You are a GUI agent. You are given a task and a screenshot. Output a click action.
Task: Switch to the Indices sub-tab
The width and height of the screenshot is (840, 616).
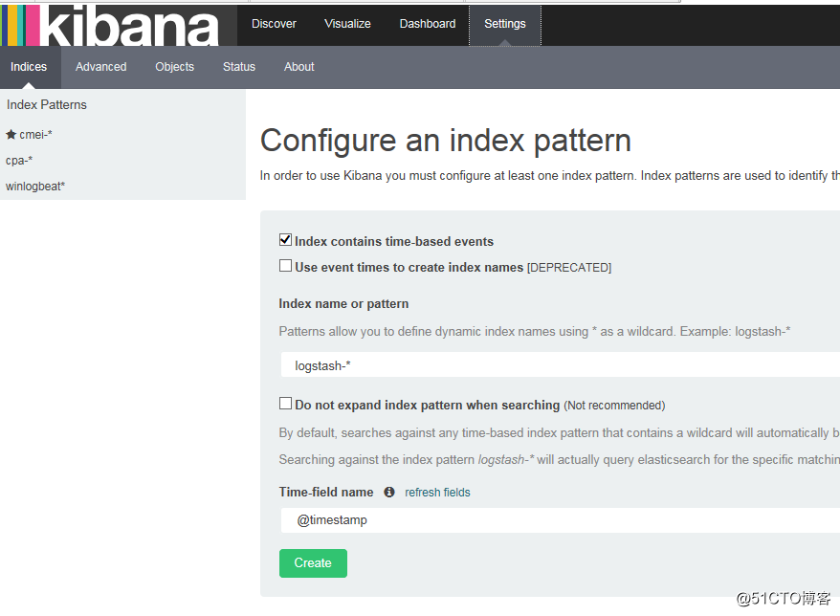(x=29, y=67)
